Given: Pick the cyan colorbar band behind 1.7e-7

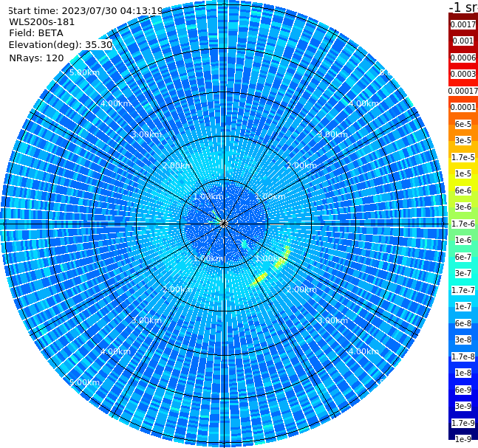Looking at the screenshot, I should tap(463, 283).
